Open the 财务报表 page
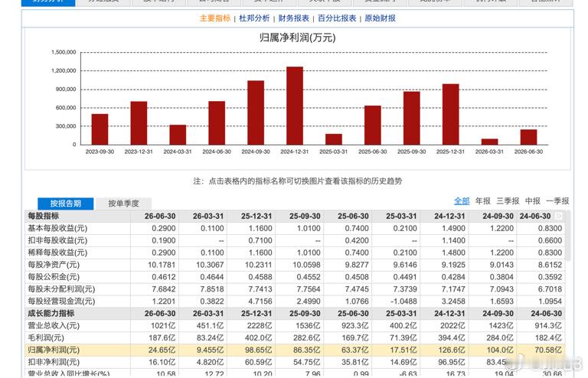 [294, 18]
